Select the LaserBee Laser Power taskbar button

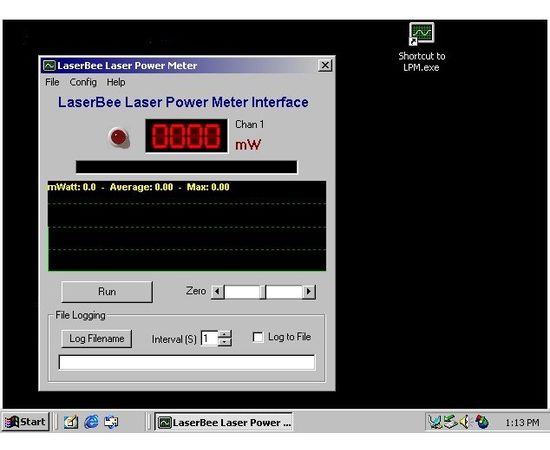click(223, 422)
